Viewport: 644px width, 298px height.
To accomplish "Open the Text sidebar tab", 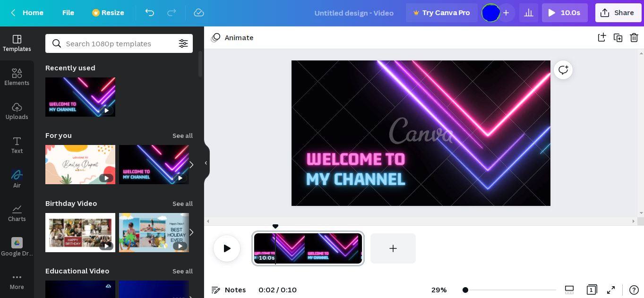I will pyautogui.click(x=17, y=145).
